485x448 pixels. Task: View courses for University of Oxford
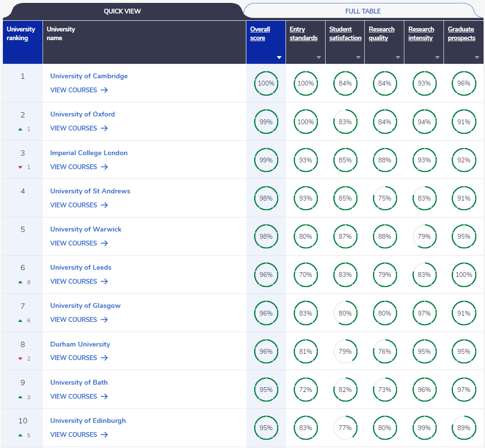tap(79, 128)
